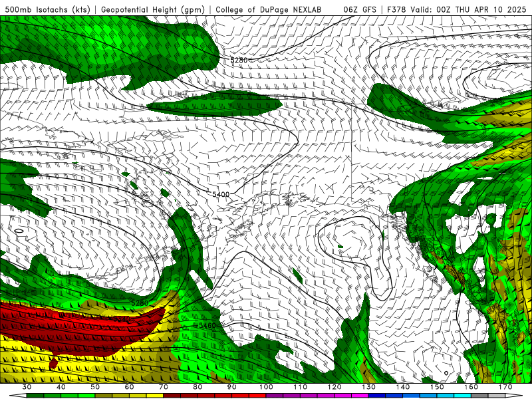Click the legend value 60

(129, 387)
